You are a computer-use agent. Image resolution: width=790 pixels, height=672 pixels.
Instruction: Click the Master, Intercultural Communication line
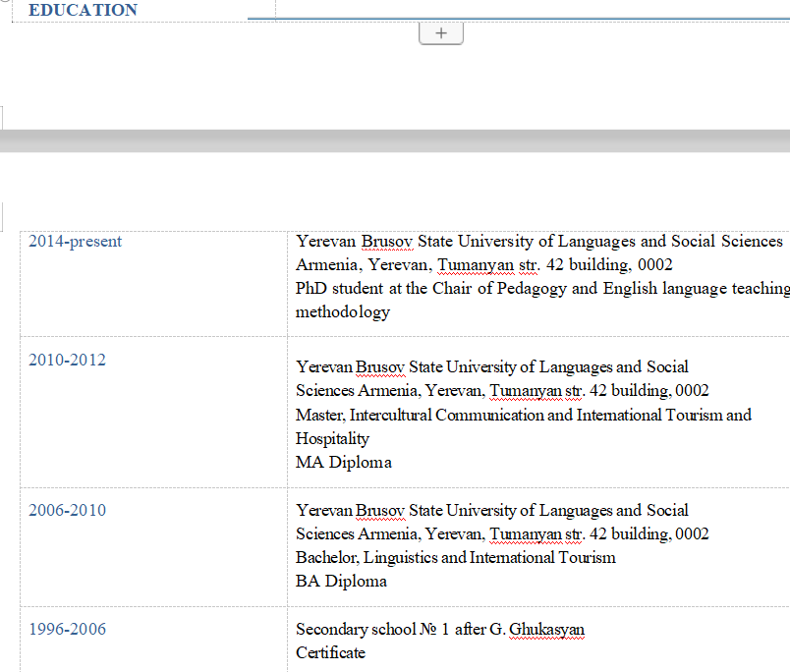(524, 416)
